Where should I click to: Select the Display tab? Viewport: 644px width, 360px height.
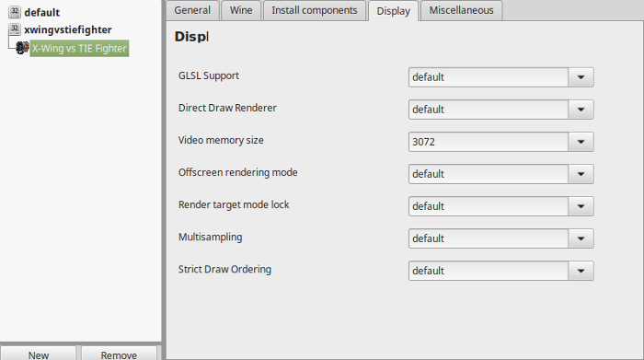394,11
